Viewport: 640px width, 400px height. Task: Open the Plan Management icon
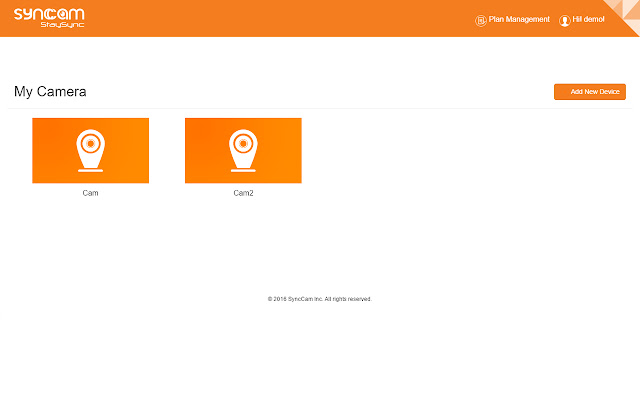(481, 20)
